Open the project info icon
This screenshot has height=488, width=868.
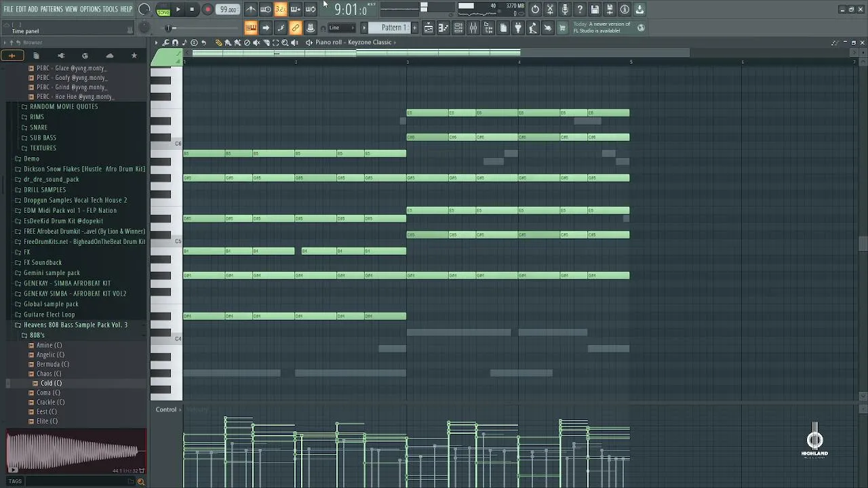(625, 9)
